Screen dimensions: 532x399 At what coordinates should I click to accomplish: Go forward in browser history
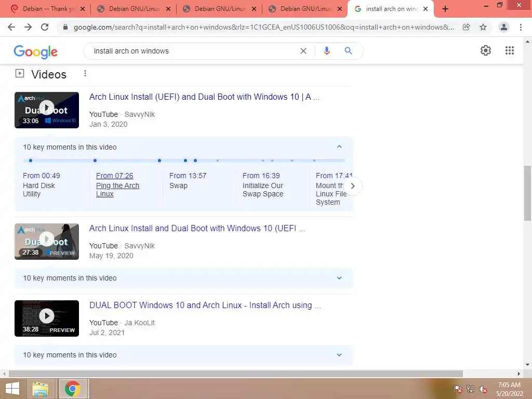point(28,27)
